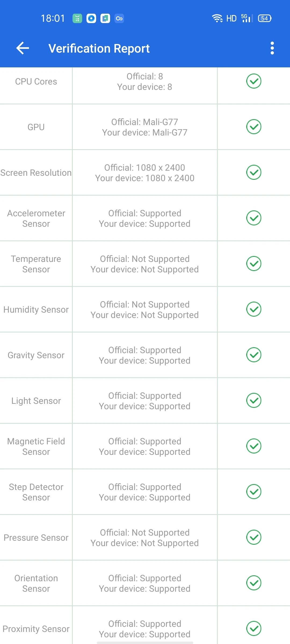
Task: Tap the battery indicator showing 54
Action: coord(265,18)
